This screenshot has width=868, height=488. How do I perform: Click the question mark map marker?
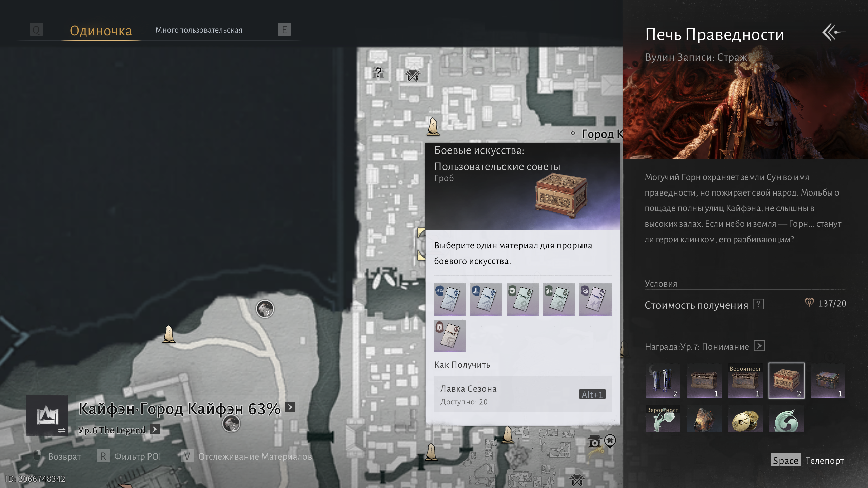click(378, 73)
